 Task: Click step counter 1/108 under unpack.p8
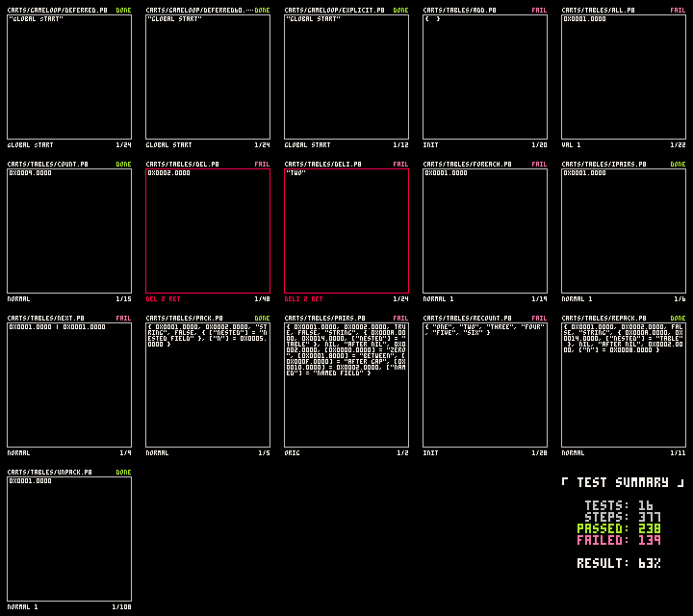(x=122, y=607)
